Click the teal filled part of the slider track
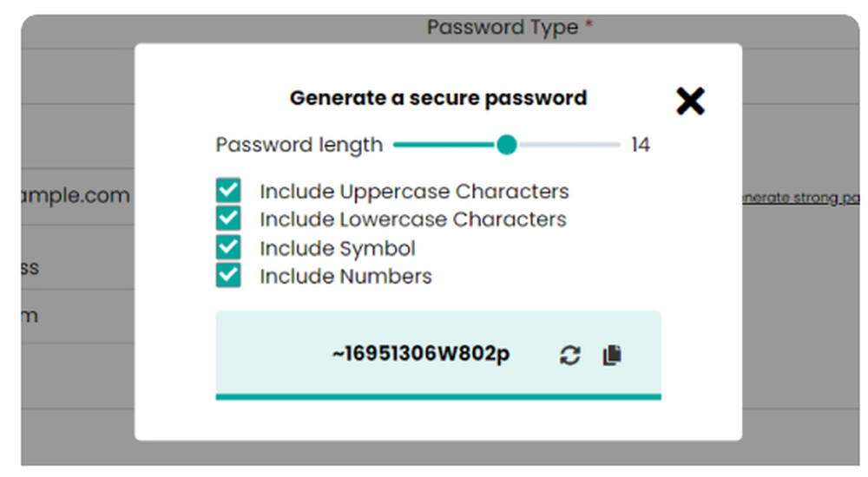Viewport: 868px width, 477px height. tap(443, 145)
